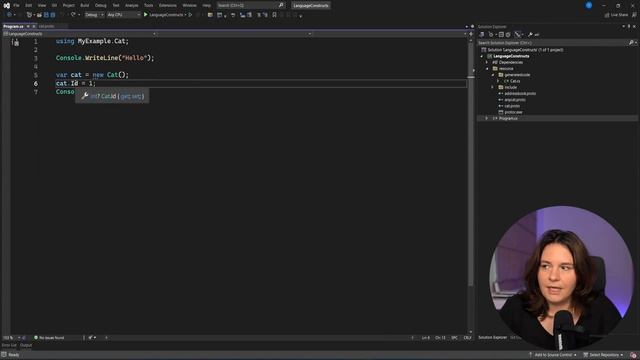Open the Analyze menu
The width and height of the screenshot is (640, 360).
click(x=131, y=5)
